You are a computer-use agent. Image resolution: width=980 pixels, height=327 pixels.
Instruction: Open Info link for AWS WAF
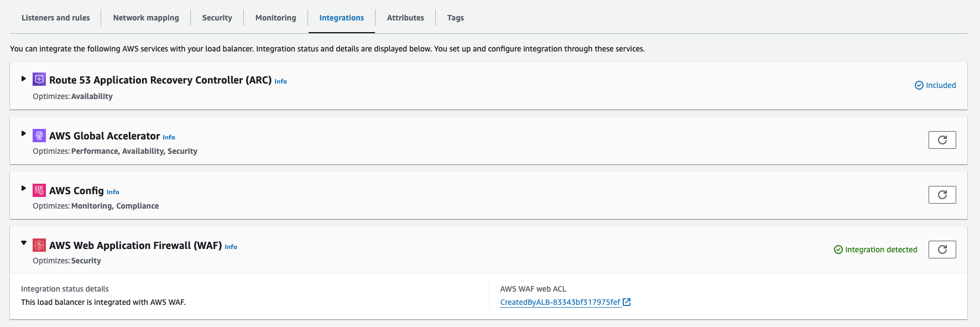pos(231,247)
